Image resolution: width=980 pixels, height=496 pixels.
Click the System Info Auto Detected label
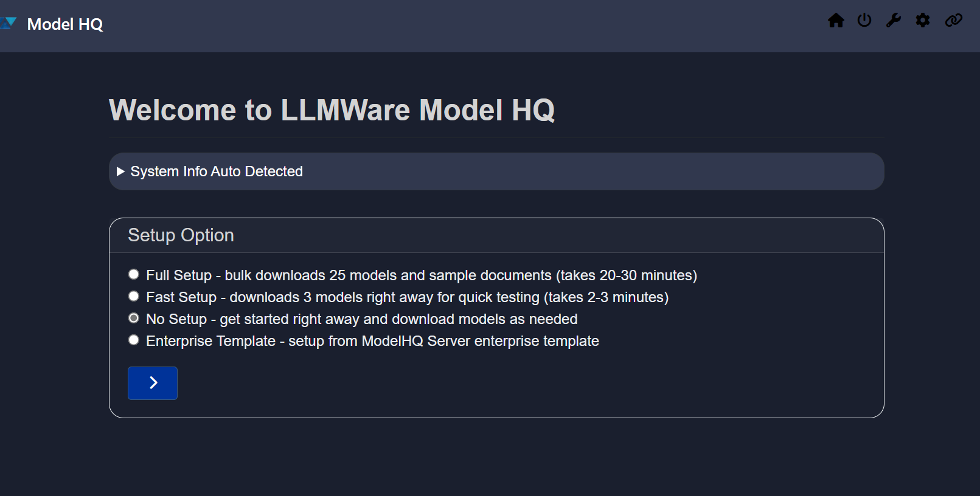pyautogui.click(x=217, y=171)
